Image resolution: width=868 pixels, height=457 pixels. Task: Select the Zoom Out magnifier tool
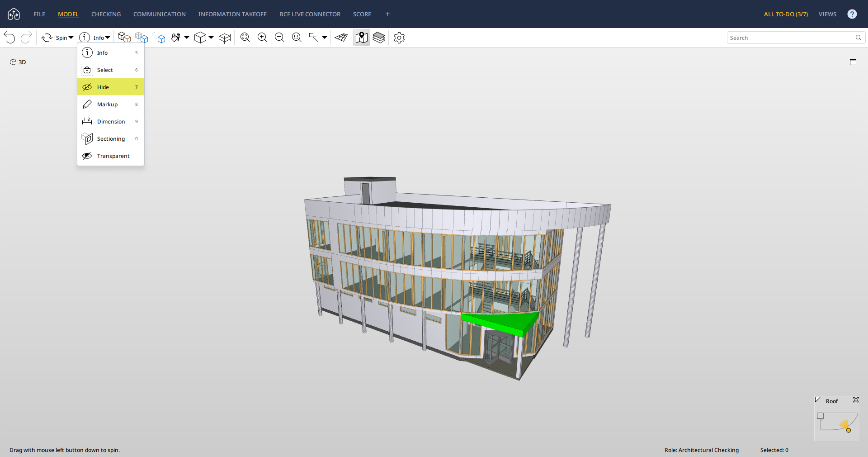279,38
